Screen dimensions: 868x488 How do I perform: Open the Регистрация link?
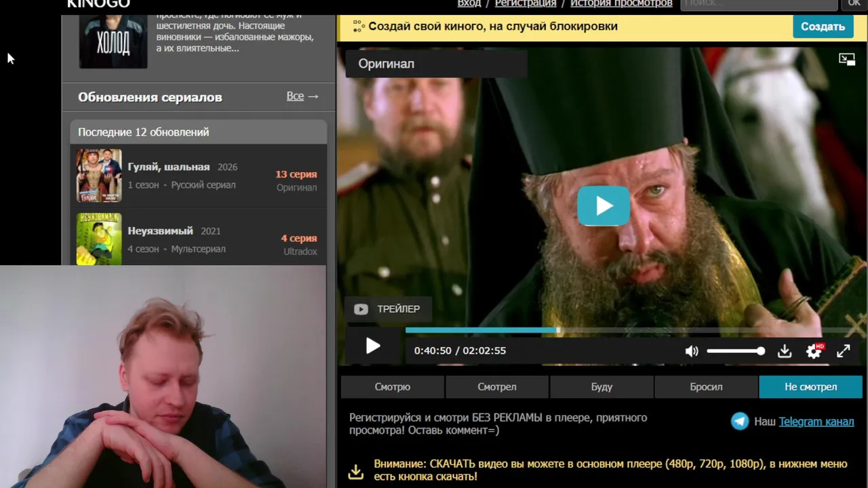point(526,3)
